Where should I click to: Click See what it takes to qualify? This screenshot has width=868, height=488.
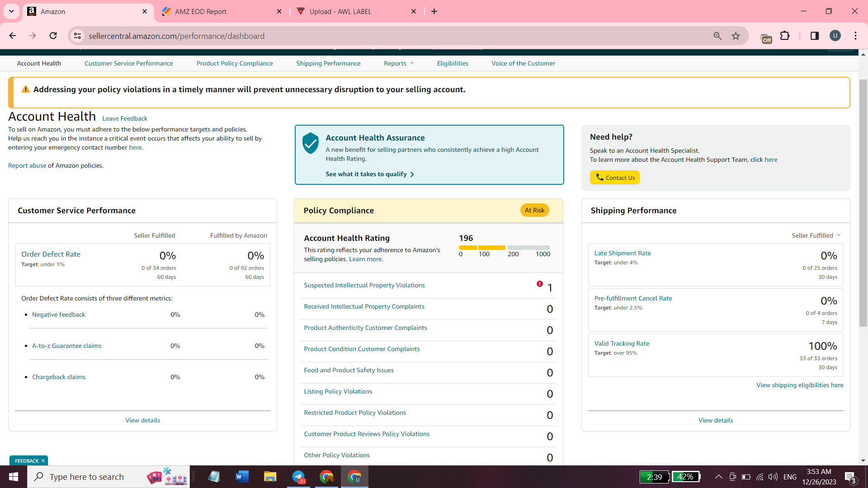tap(370, 174)
